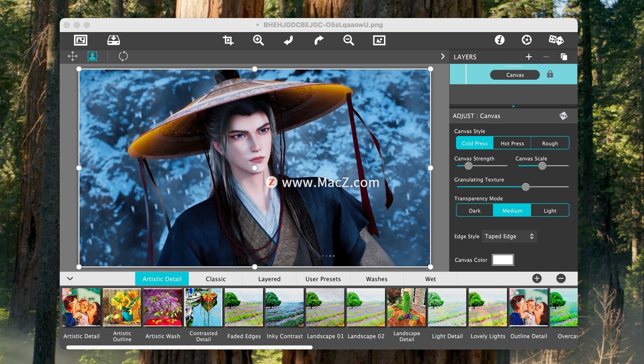
Task: Apply the Contrasted Detail preset thumbnail
Action: (x=203, y=307)
